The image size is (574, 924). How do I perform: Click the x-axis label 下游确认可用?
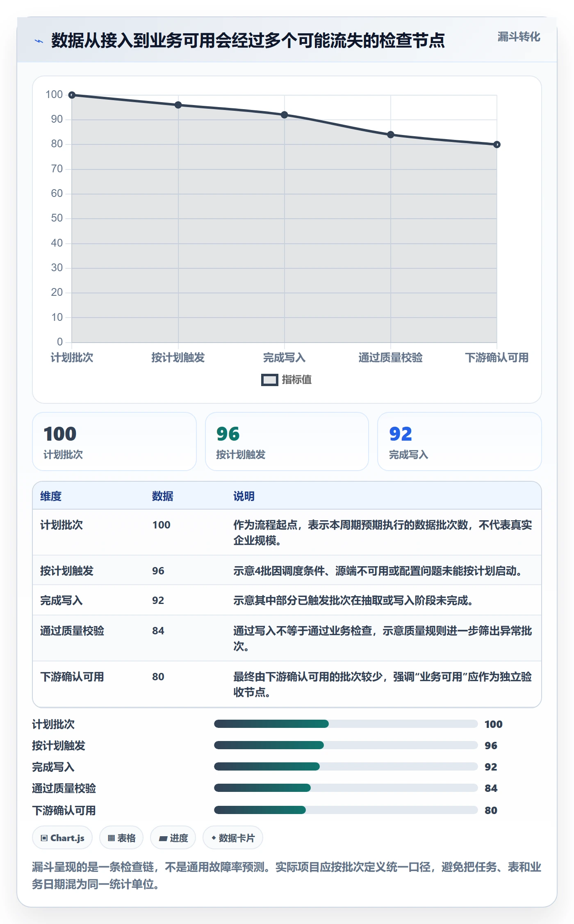point(497,358)
